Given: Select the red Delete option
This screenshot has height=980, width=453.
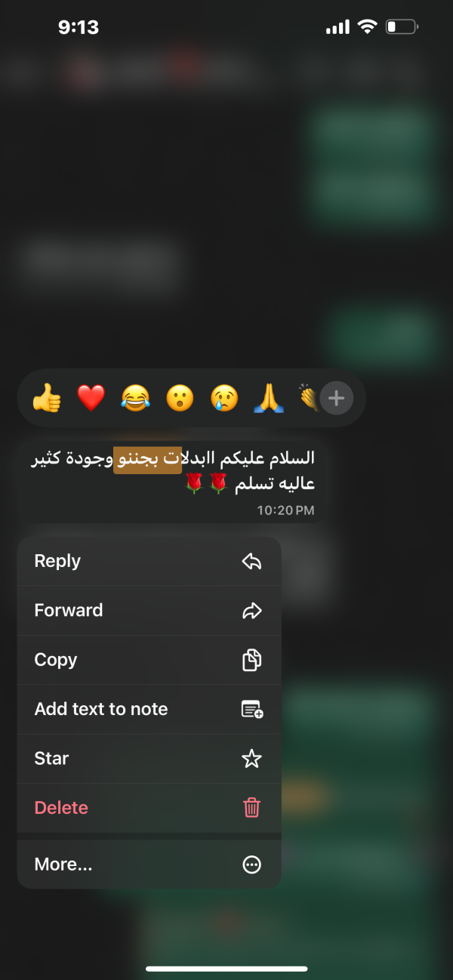Looking at the screenshot, I should pos(149,807).
